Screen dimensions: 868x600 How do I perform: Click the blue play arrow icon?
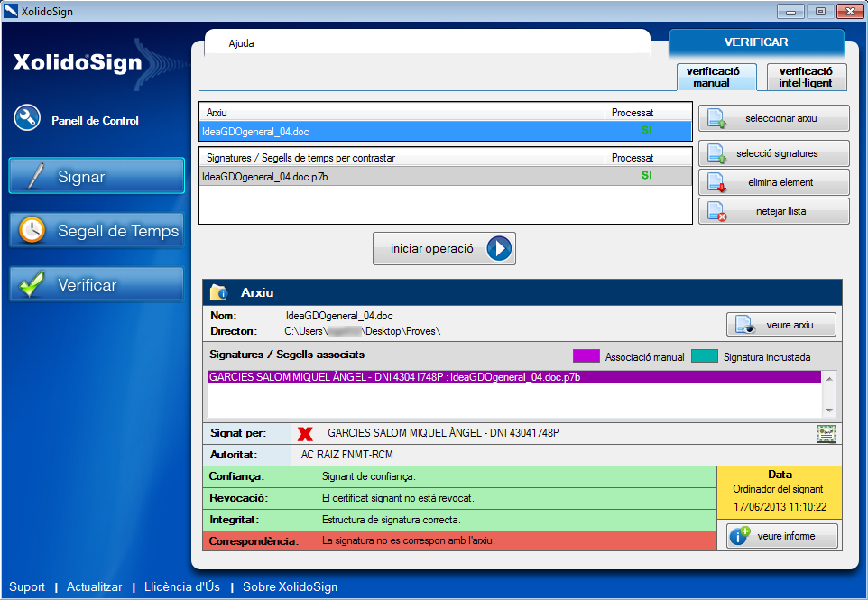click(499, 248)
